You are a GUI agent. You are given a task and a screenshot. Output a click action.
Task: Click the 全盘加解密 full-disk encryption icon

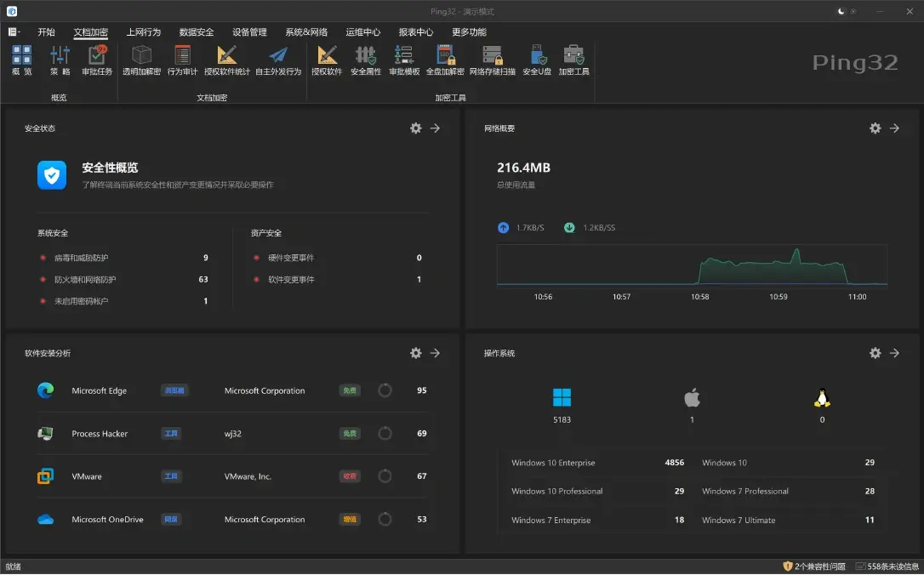coord(444,60)
